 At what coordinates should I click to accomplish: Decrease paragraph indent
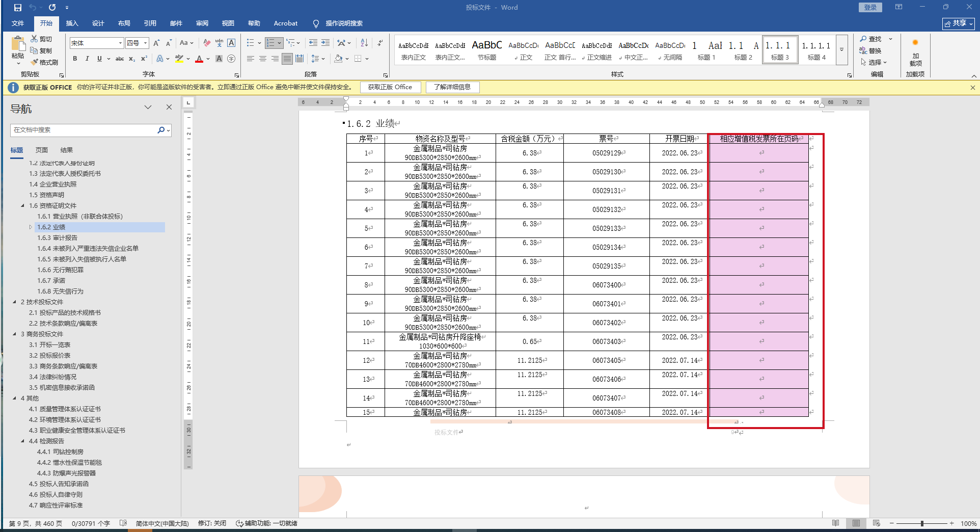tap(313, 43)
